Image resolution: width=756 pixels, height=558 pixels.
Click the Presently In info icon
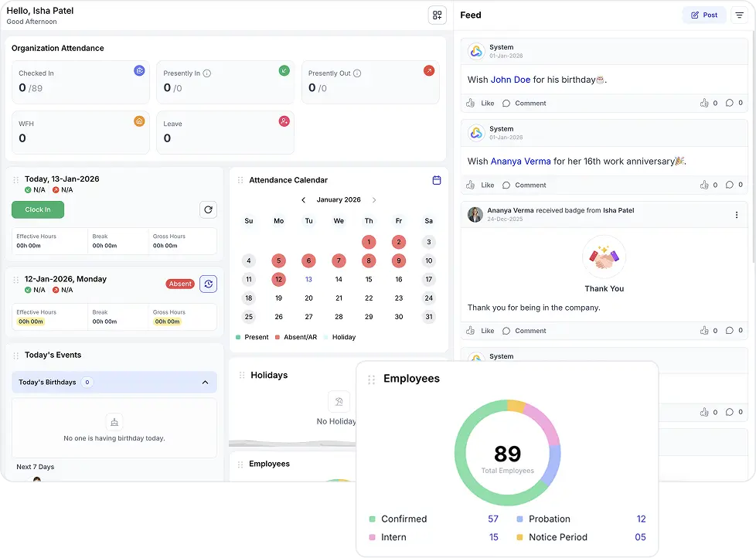(207, 73)
